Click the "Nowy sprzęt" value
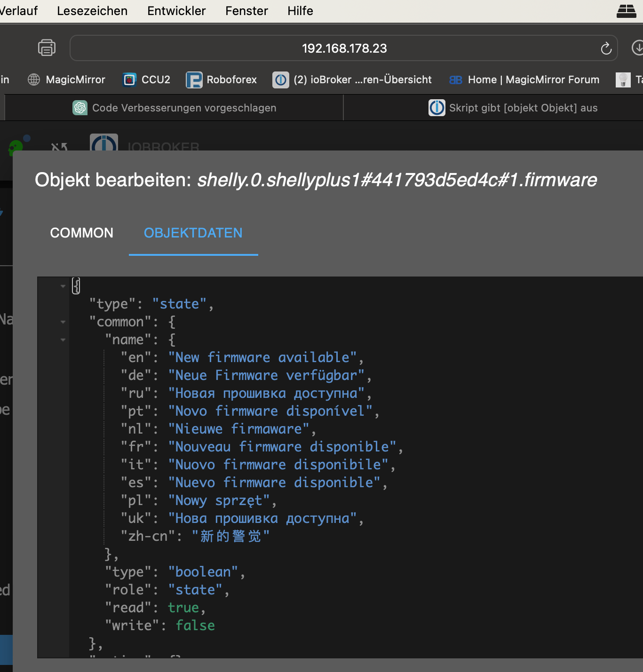This screenshot has height=672, width=643. [219, 500]
